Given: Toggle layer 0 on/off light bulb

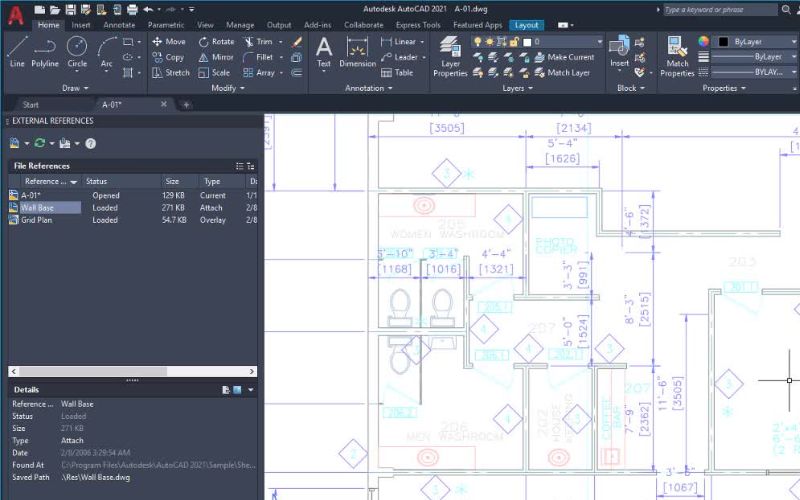Looking at the screenshot, I should pos(478,42).
